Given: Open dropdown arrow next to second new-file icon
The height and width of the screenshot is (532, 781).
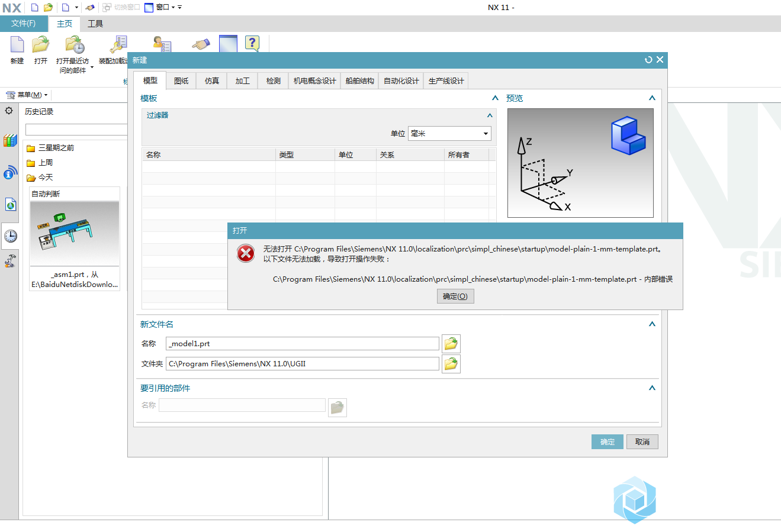Looking at the screenshot, I should (x=76, y=8).
